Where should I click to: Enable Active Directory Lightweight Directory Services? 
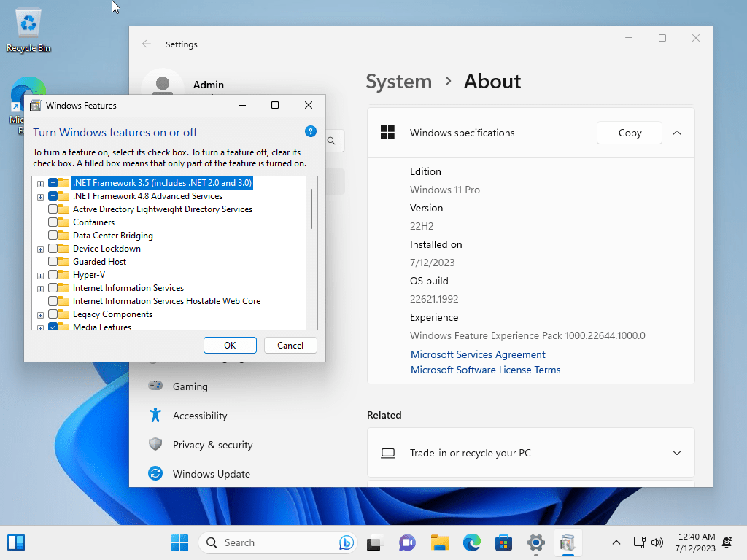click(53, 209)
